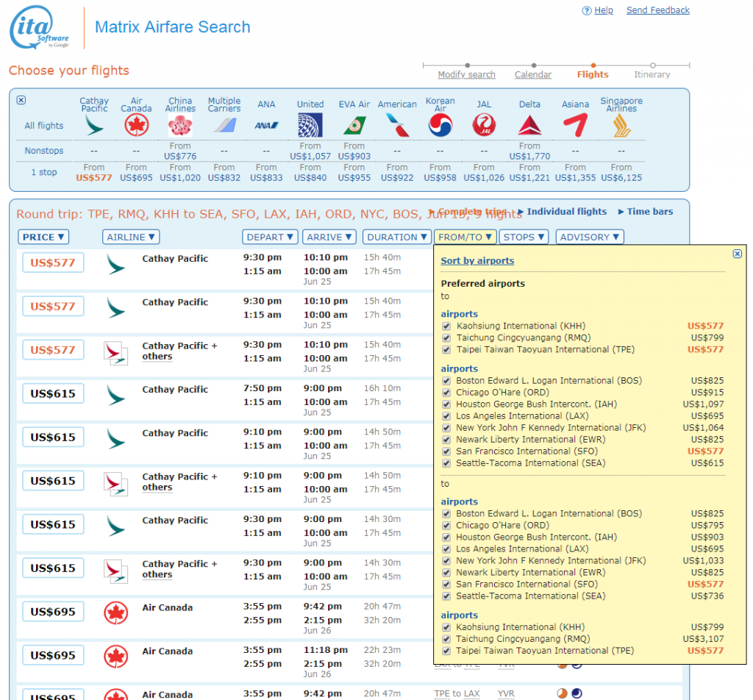Viewport: 753px width, 700px height.
Task: Click the YVR stop in last Air Canada row
Action: coord(506,694)
